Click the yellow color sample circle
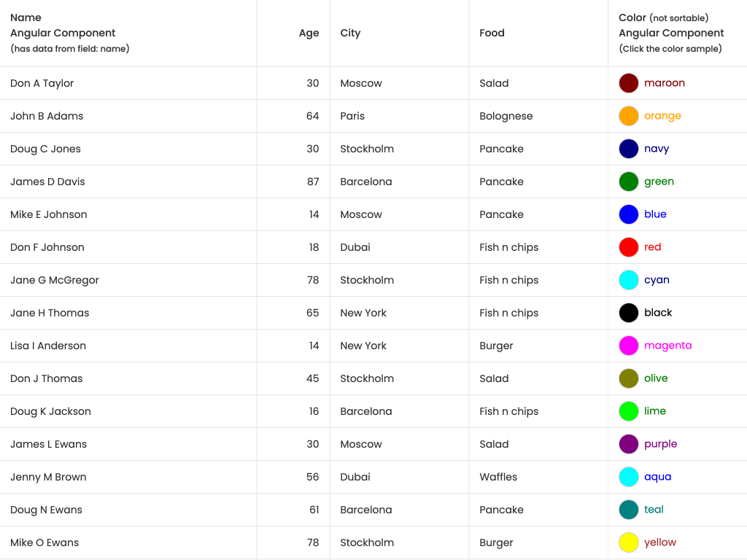This screenshot has height=560, width=747. pyautogui.click(x=629, y=542)
